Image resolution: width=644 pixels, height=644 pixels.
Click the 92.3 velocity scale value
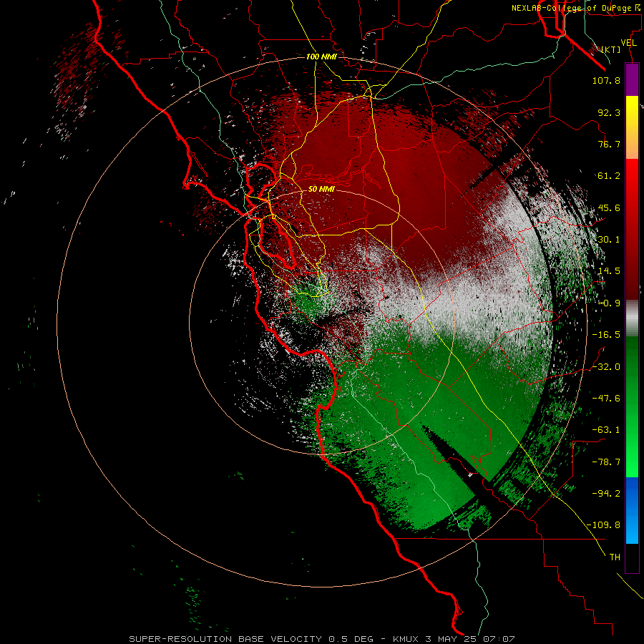pyautogui.click(x=609, y=112)
